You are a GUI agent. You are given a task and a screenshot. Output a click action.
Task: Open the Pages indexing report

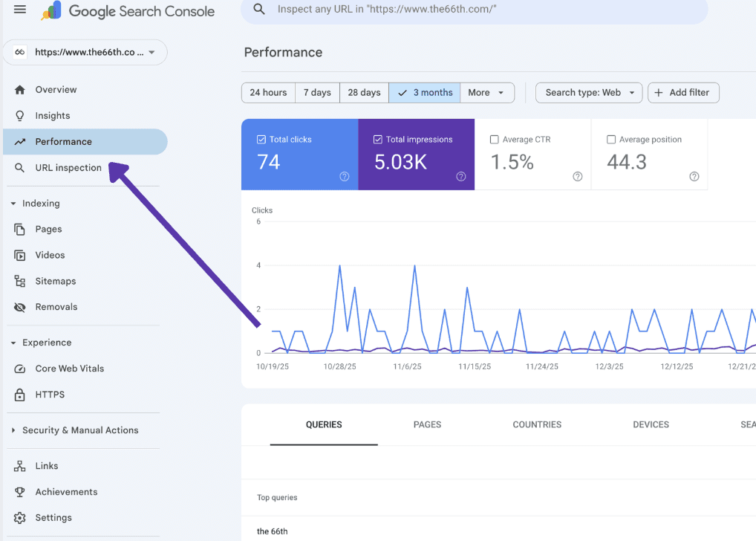85,229
